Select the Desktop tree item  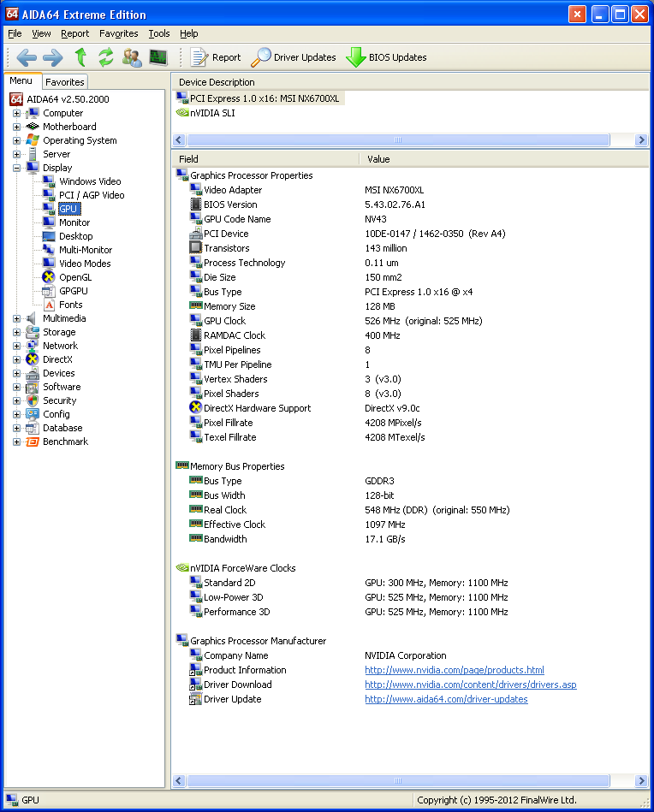[x=75, y=236]
